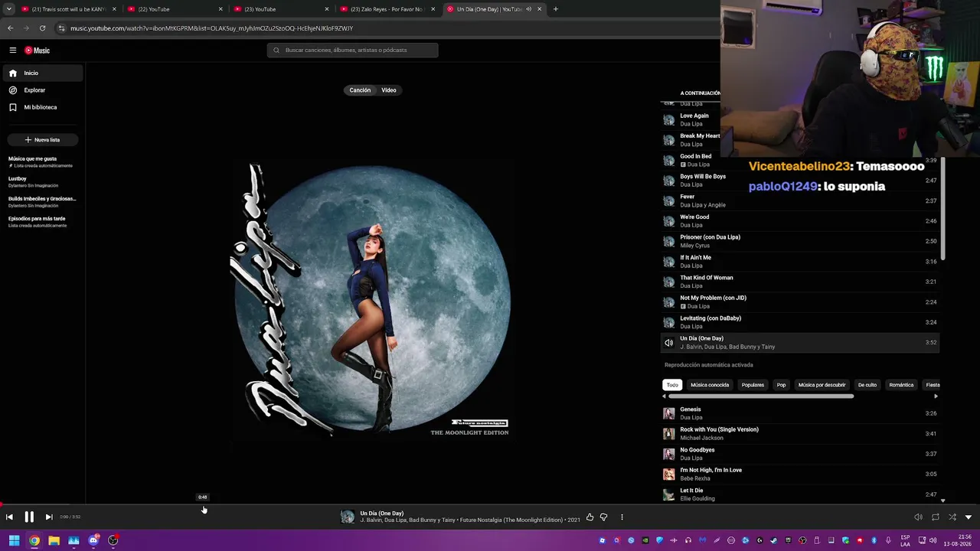Toggle repeat mode

pos(936,517)
